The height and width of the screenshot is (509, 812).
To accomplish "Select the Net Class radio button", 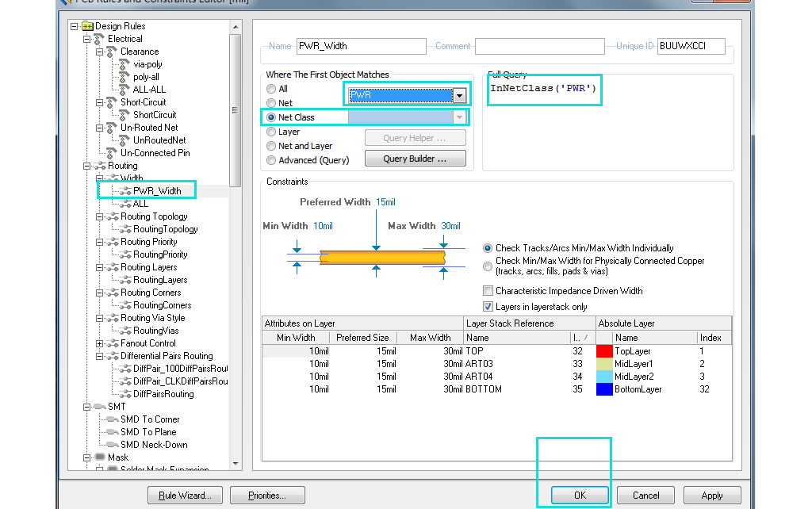I will point(271,117).
